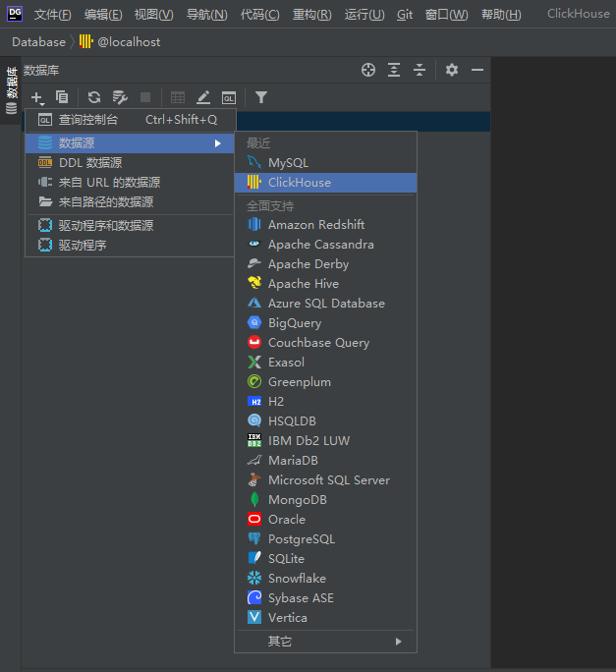This screenshot has height=672, width=616.
Task: Click the duplicate data source icon
Action: 62,97
